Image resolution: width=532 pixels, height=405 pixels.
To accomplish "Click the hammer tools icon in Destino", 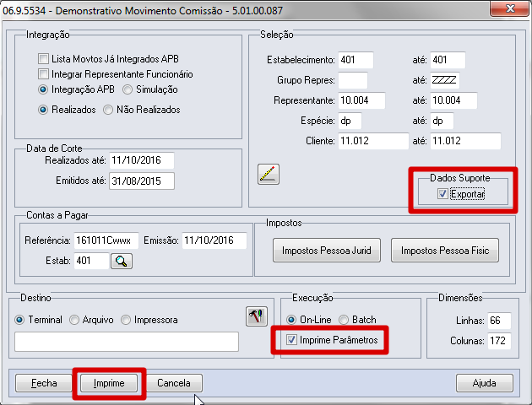I will (257, 316).
